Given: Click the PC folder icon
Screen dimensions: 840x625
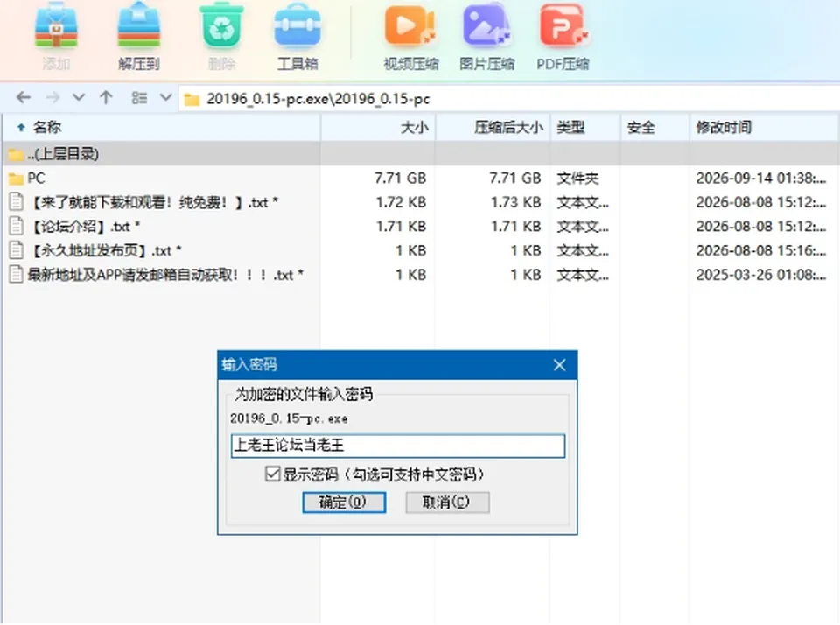Looking at the screenshot, I should (x=16, y=179).
